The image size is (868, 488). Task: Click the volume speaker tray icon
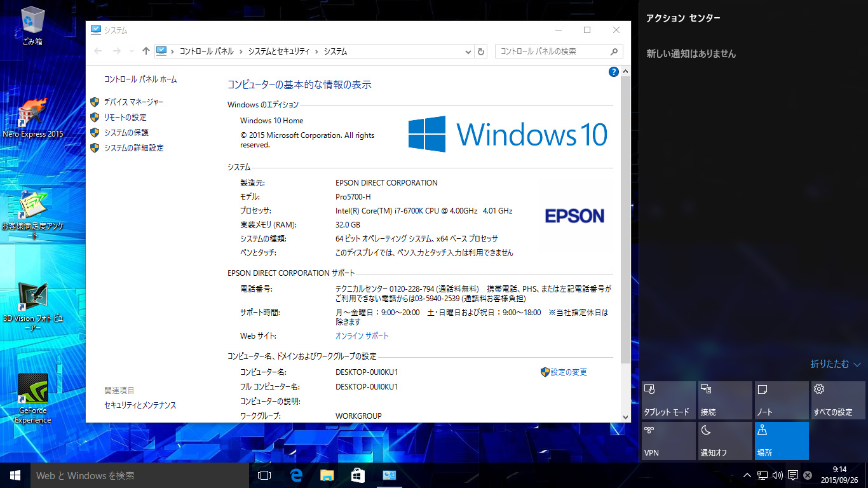(x=778, y=475)
